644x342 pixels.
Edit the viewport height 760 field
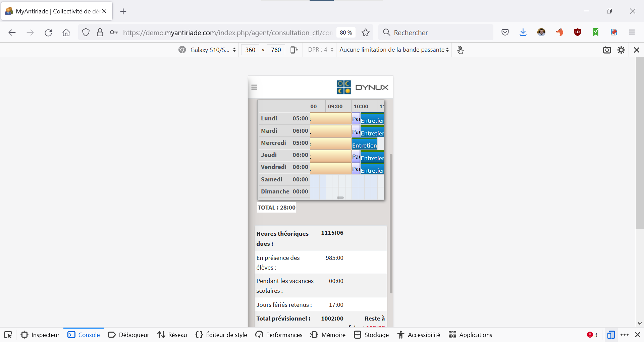(x=276, y=50)
